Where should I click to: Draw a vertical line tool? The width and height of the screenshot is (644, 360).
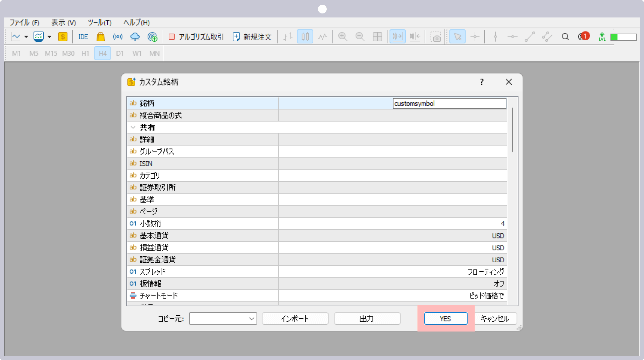[495, 37]
